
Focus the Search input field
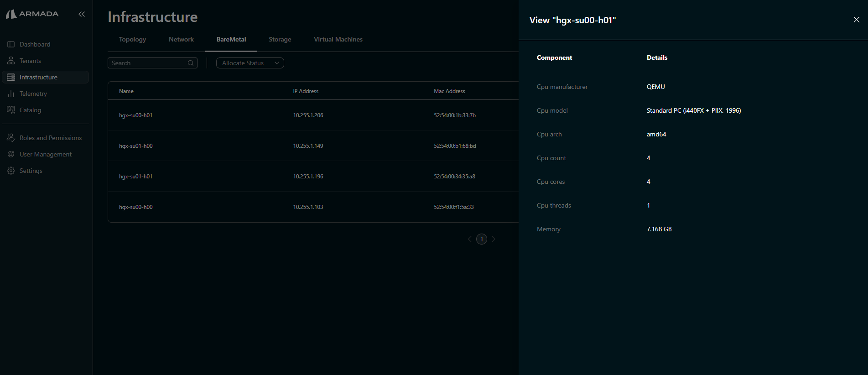[148, 63]
